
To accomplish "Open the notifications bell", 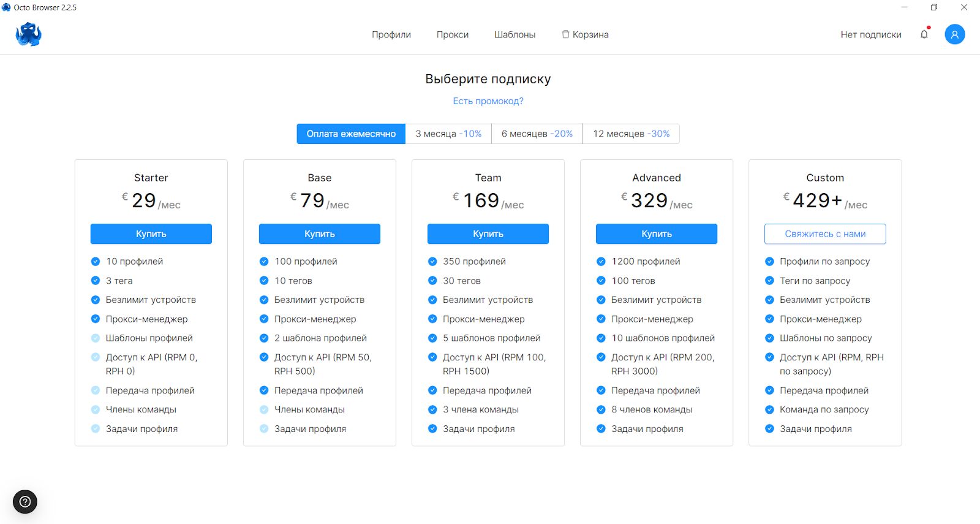I will pos(924,34).
